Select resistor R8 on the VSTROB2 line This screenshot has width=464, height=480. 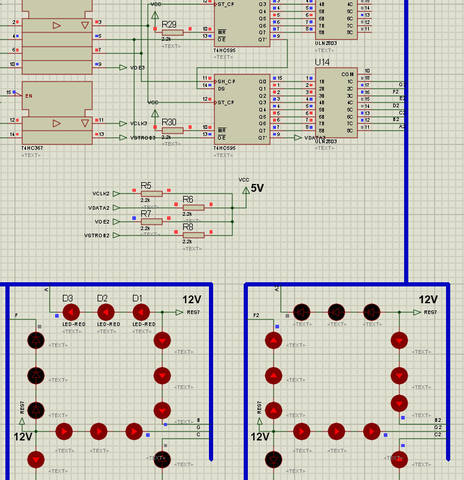pyautogui.click(x=194, y=235)
